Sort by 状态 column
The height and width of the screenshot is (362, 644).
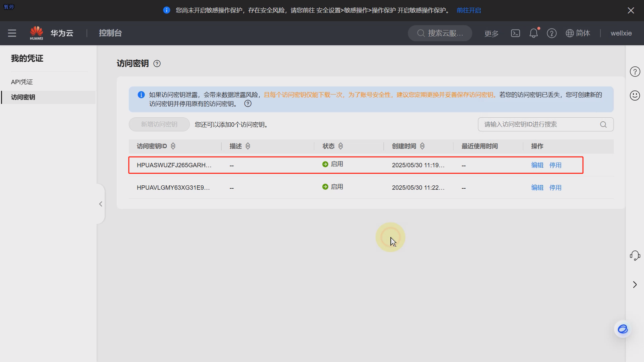340,146
